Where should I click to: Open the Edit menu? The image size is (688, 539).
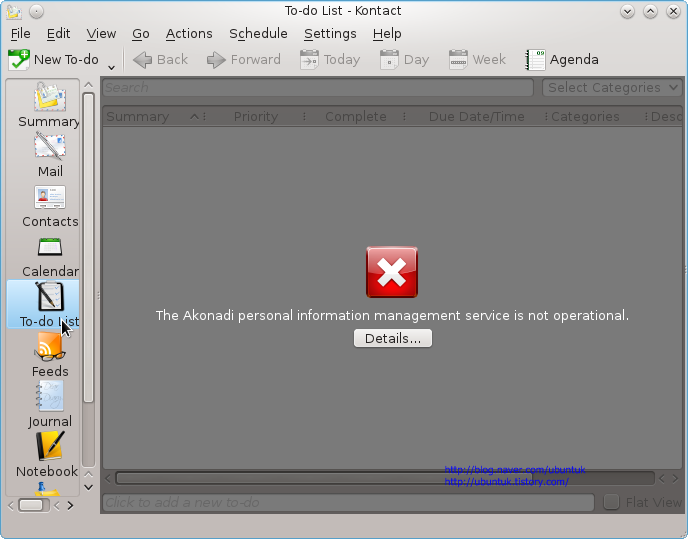(x=58, y=34)
